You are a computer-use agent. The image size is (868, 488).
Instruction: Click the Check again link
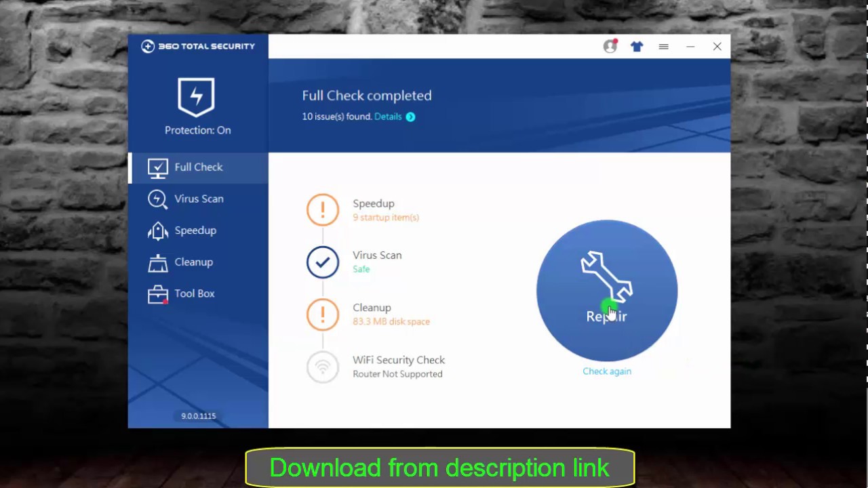(x=607, y=371)
